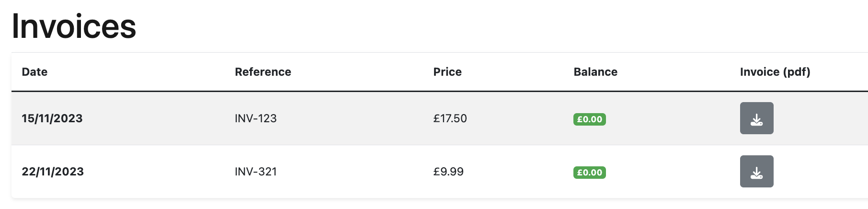Viewport: 868px width, 209px height.
Task: Click the green £0.00 badge for INV-321
Action: click(x=589, y=173)
